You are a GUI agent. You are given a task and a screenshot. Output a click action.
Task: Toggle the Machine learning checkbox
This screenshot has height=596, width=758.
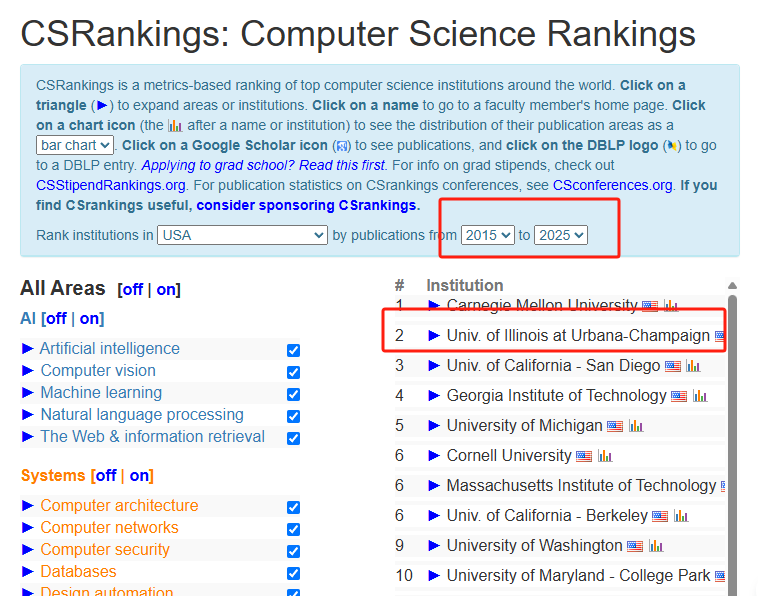click(x=293, y=394)
